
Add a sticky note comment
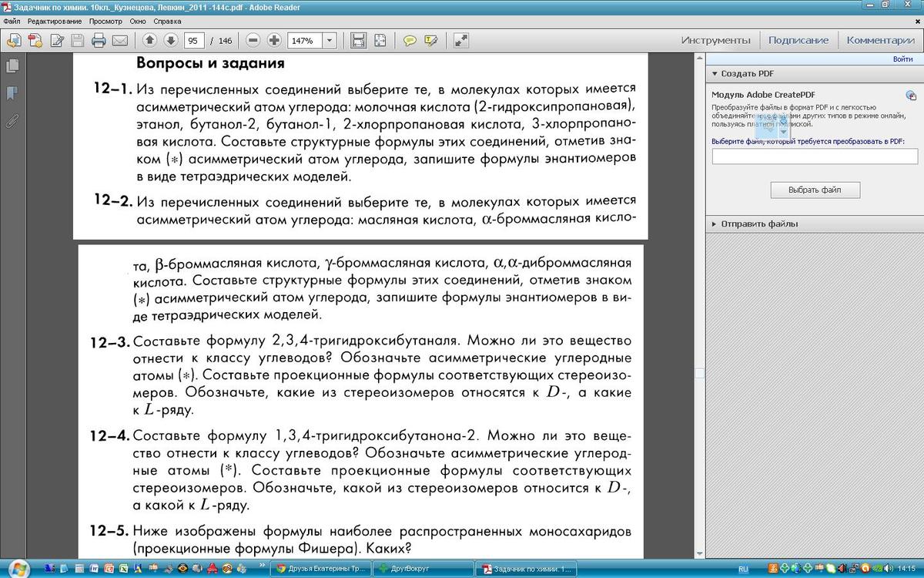[410, 40]
